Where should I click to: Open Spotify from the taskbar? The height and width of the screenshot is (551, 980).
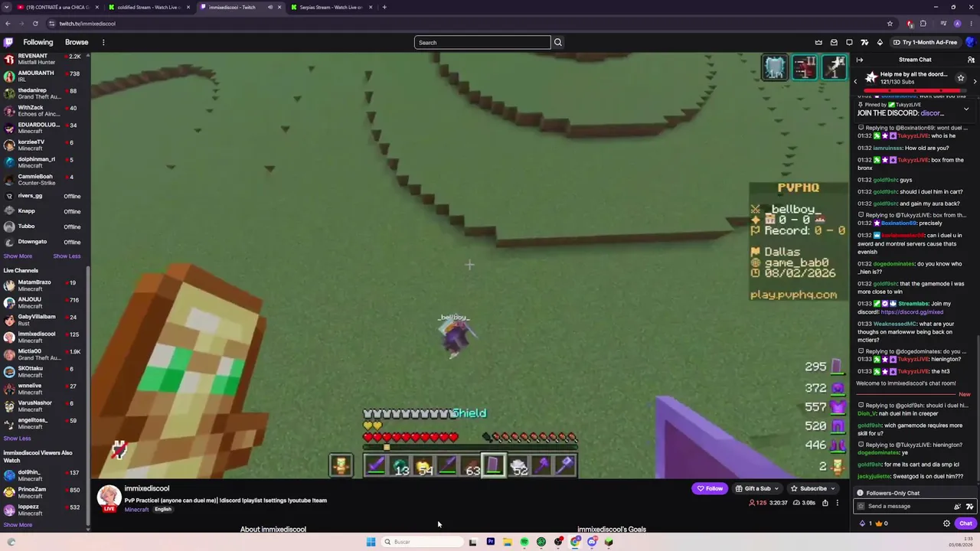pyautogui.click(x=524, y=542)
